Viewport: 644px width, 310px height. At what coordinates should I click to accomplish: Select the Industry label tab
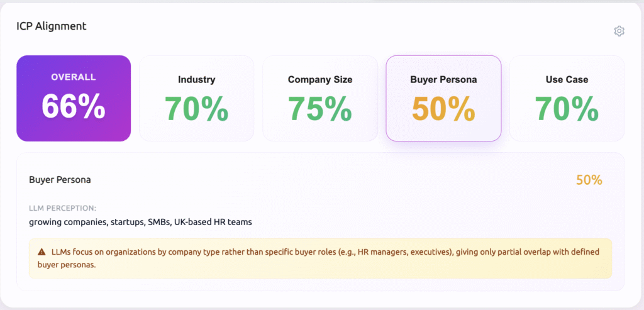(x=196, y=80)
